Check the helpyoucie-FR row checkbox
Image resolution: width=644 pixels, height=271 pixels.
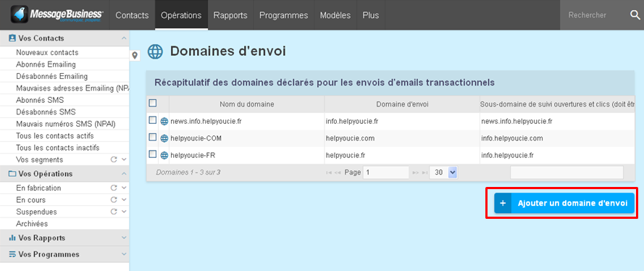[152, 154]
